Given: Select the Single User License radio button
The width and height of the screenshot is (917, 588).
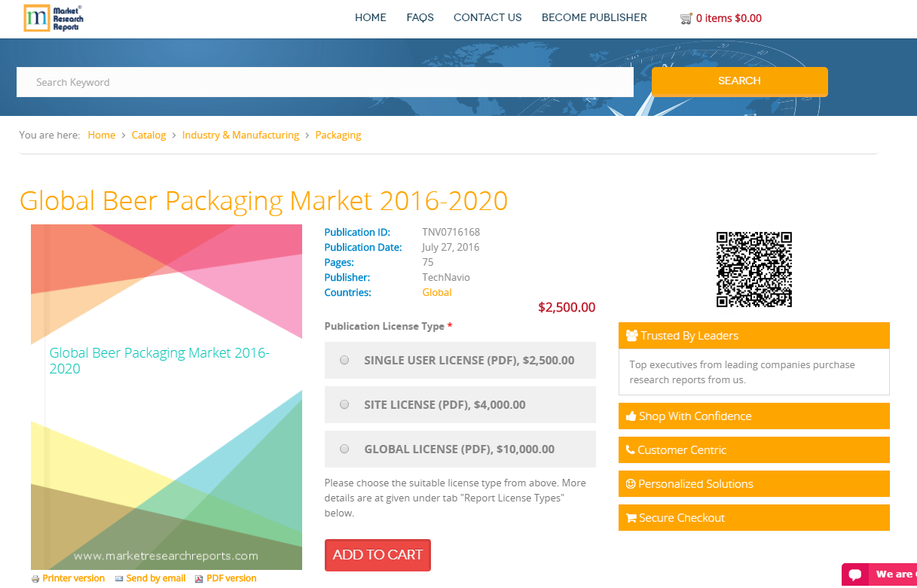Looking at the screenshot, I should [344, 360].
